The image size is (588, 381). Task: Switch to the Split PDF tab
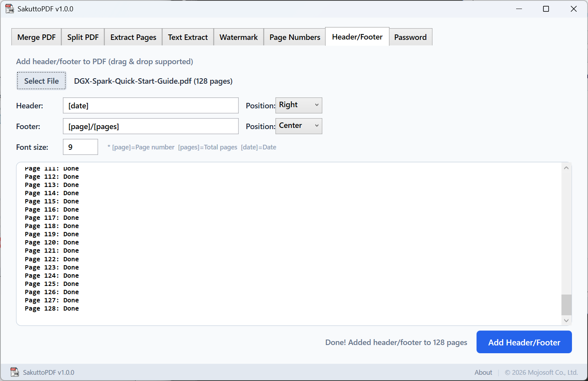click(x=83, y=37)
